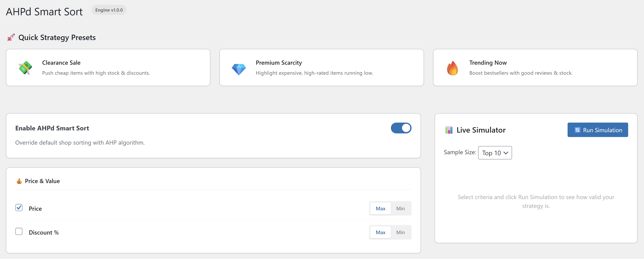Click the Clearance Sale money icon
This screenshot has height=259, width=644.
click(25, 68)
